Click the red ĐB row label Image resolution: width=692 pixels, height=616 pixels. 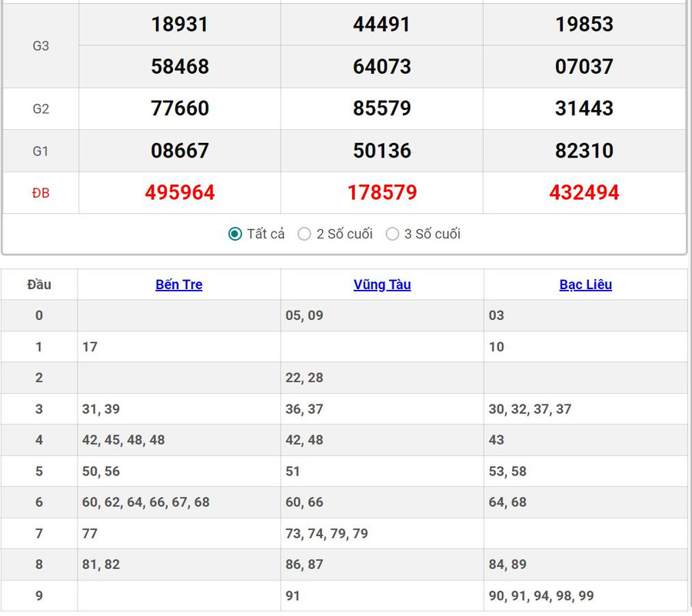[41, 193]
